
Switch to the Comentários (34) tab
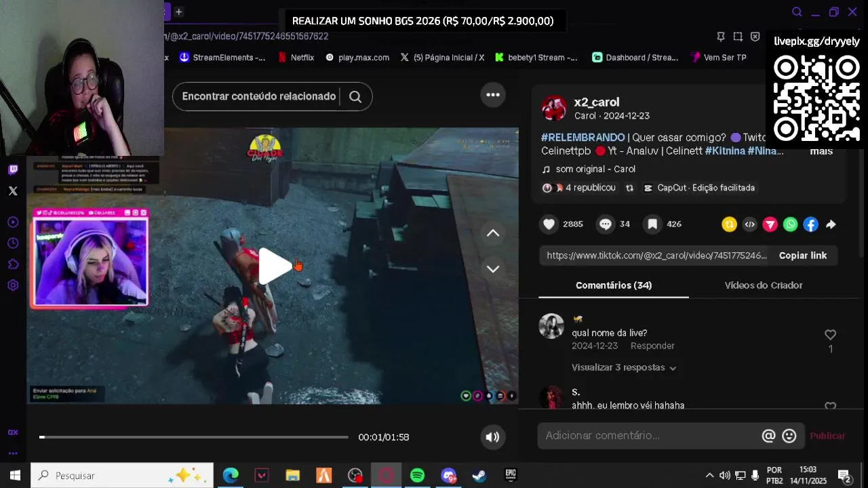pos(614,285)
